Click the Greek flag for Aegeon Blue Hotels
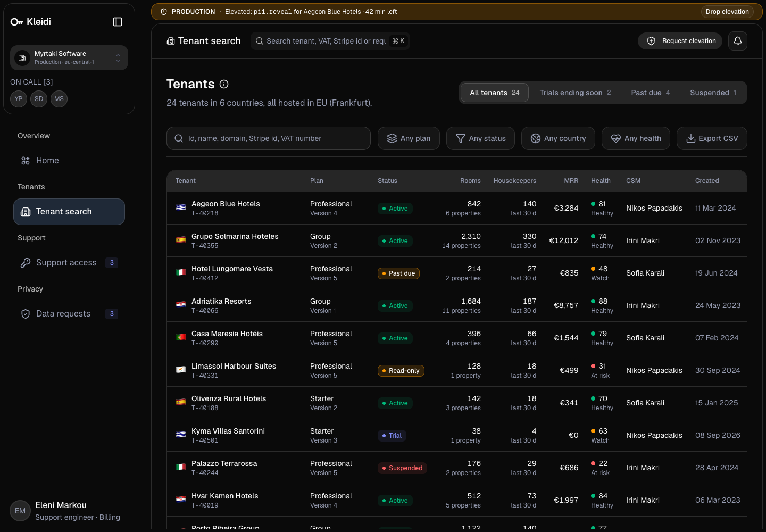Viewport: 766px width, 532px height. click(181, 207)
